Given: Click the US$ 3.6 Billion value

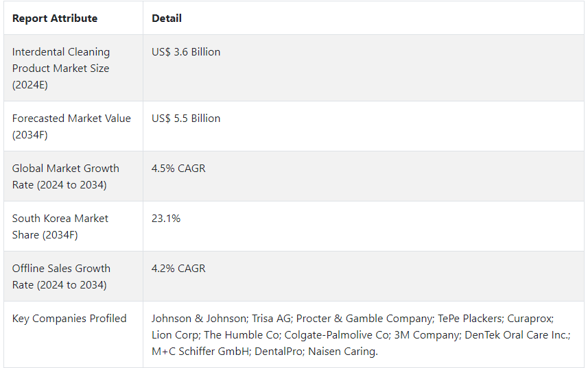Looking at the screenshot, I should point(186,52).
